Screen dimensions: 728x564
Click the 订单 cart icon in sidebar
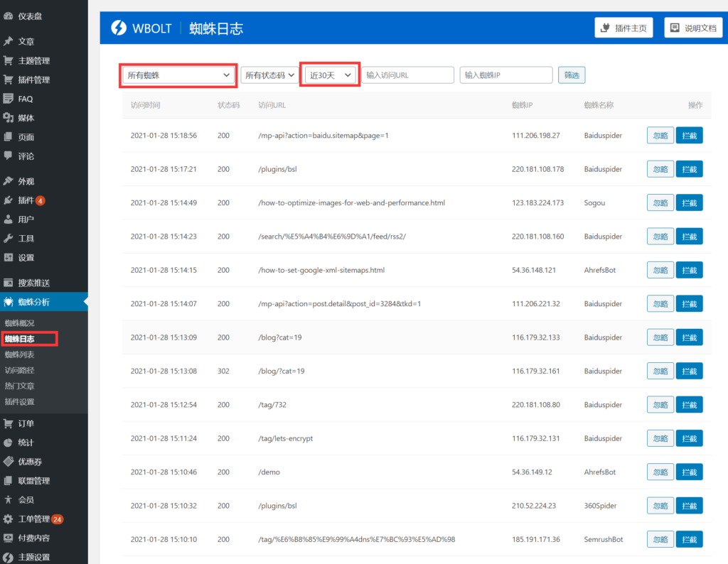8,423
